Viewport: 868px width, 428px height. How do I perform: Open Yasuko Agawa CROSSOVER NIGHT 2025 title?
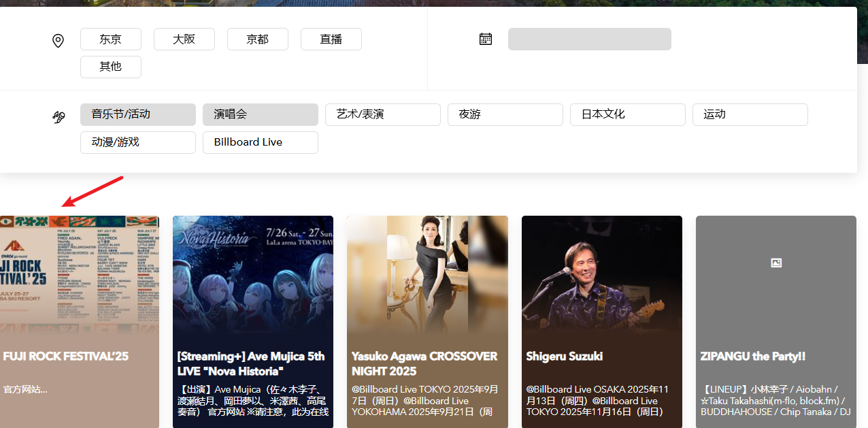coord(424,364)
